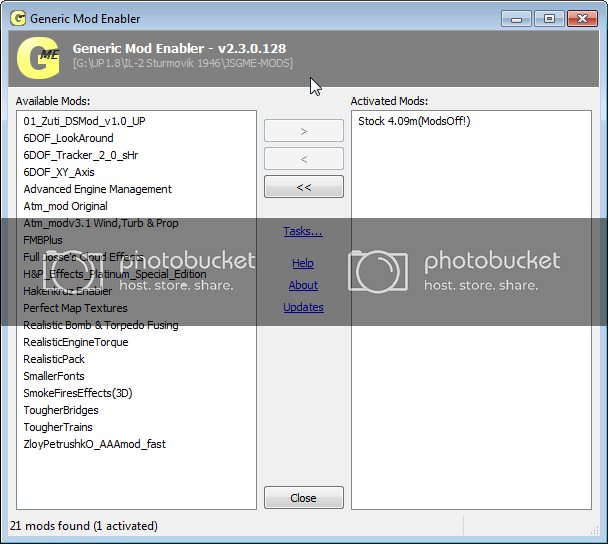Image resolution: width=608 pixels, height=544 pixels.
Task: Maximize the Generic Mod Enabler window
Action: 549,19
